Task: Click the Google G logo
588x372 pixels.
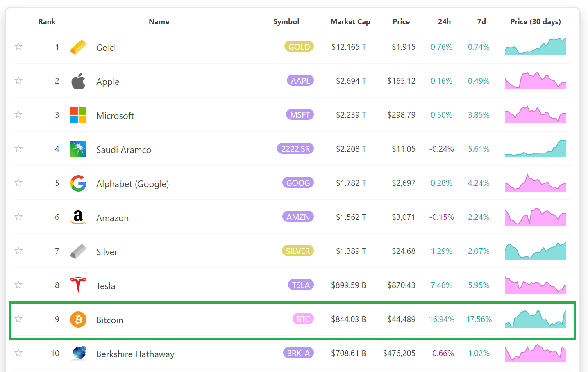Action: 78,183
